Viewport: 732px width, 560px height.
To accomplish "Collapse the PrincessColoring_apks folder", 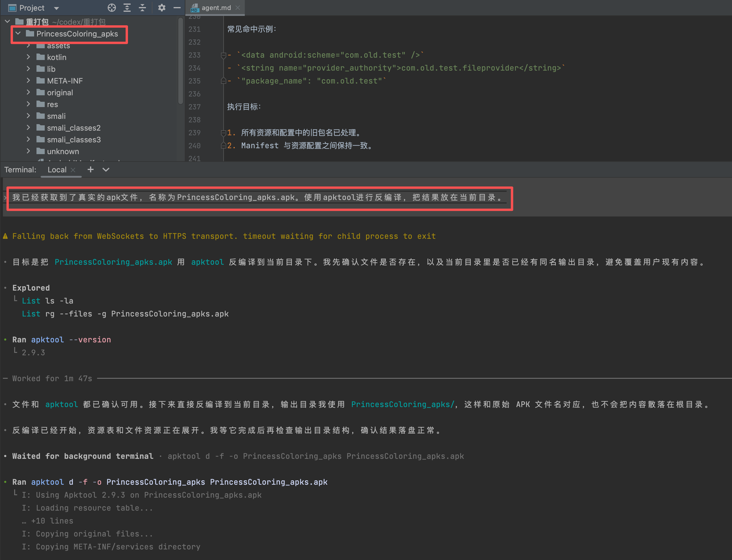I will point(18,34).
